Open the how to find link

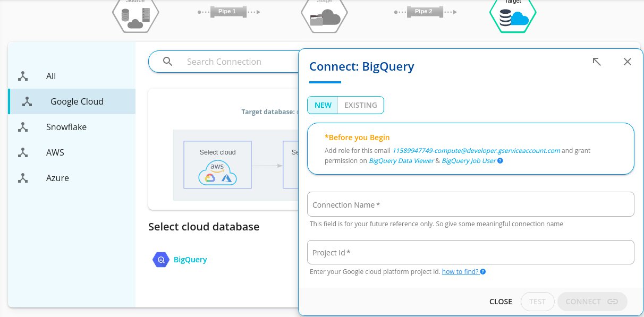tap(460, 272)
